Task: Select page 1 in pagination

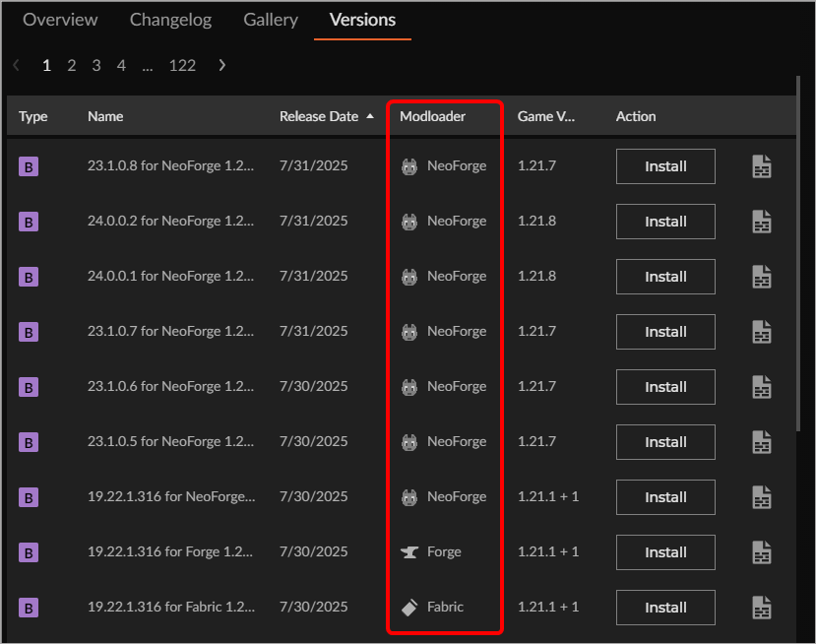Action: [47, 66]
